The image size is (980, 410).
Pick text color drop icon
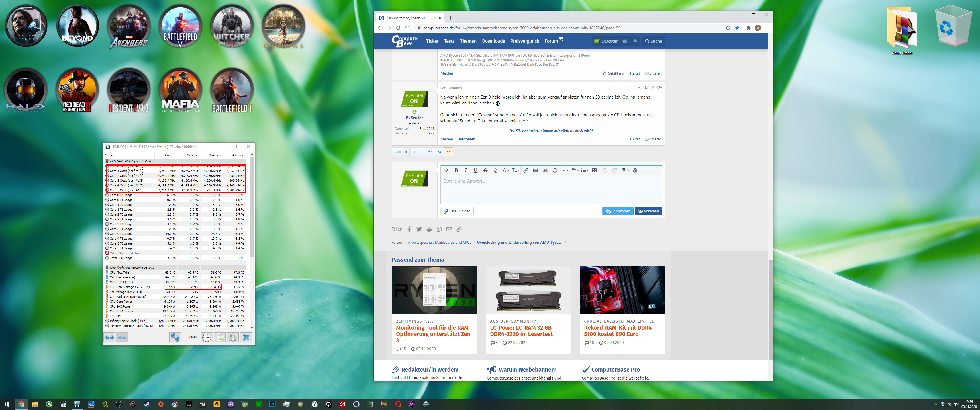(x=495, y=170)
